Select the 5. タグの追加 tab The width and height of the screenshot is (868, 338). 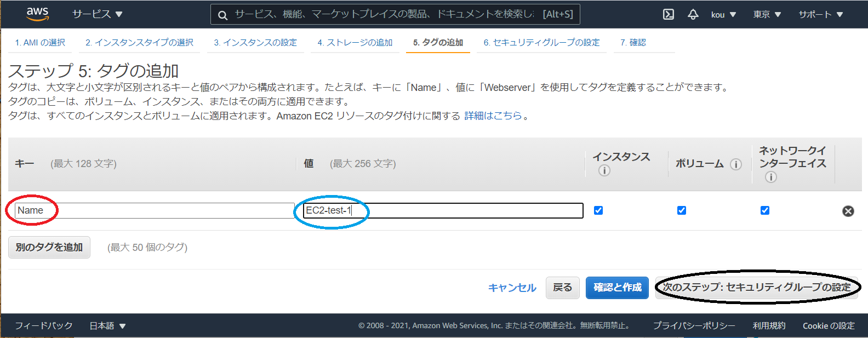[438, 42]
